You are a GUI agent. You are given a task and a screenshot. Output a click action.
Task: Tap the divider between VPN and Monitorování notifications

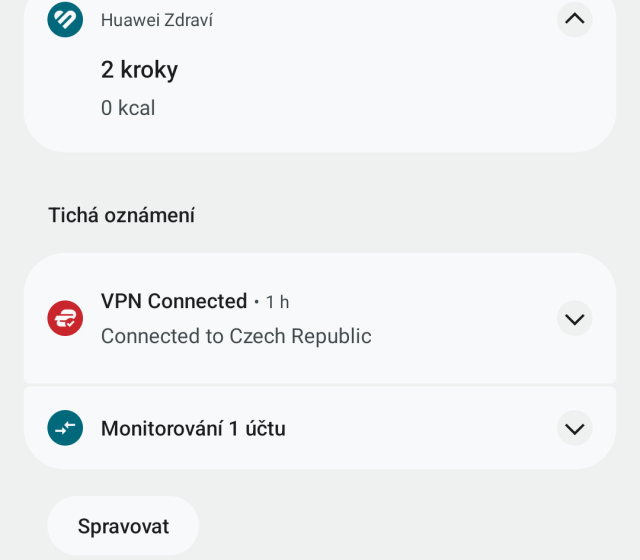320,385
